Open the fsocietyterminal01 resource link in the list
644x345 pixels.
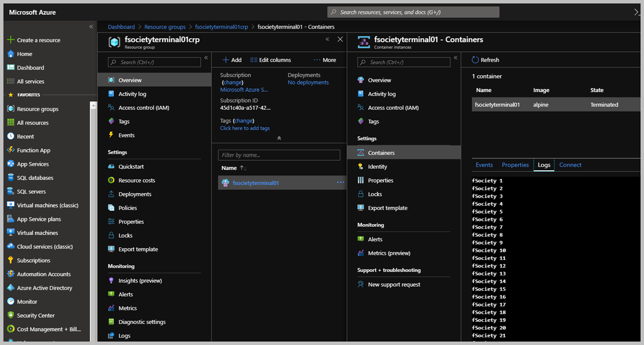(x=256, y=183)
